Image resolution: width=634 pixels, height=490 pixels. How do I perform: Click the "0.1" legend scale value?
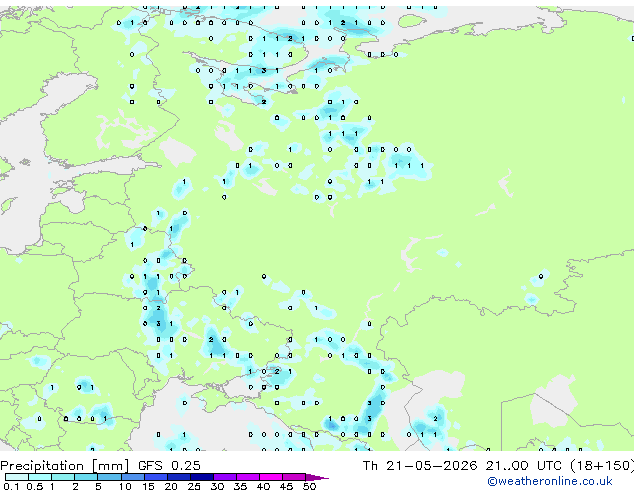(12, 486)
